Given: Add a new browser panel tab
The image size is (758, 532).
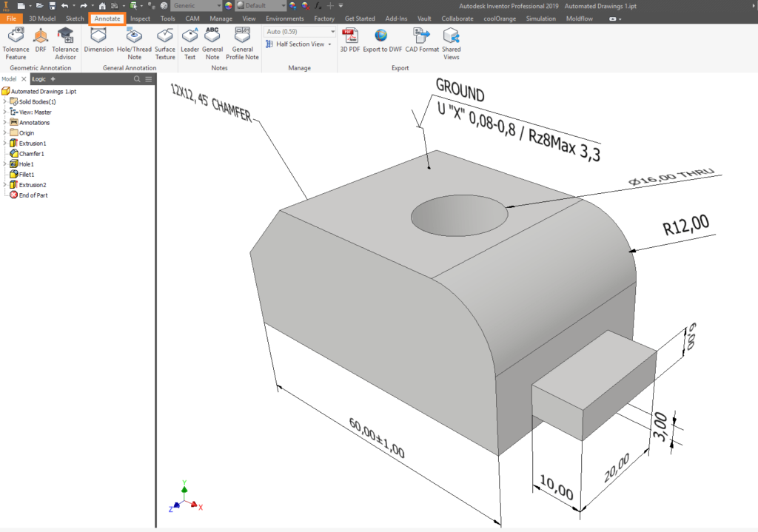Looking at the screenshot, I should click(x=53, y=78).
